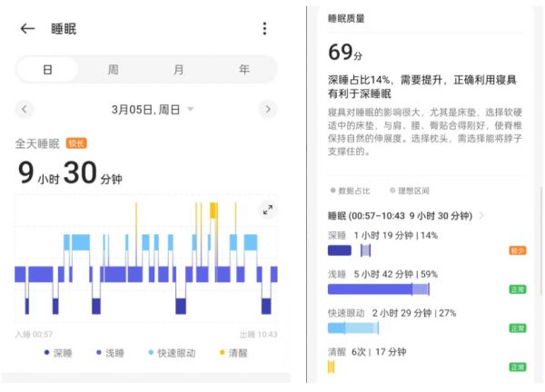
Task: Expand the sleep chart to fullscreen
Action: [268, 210]
